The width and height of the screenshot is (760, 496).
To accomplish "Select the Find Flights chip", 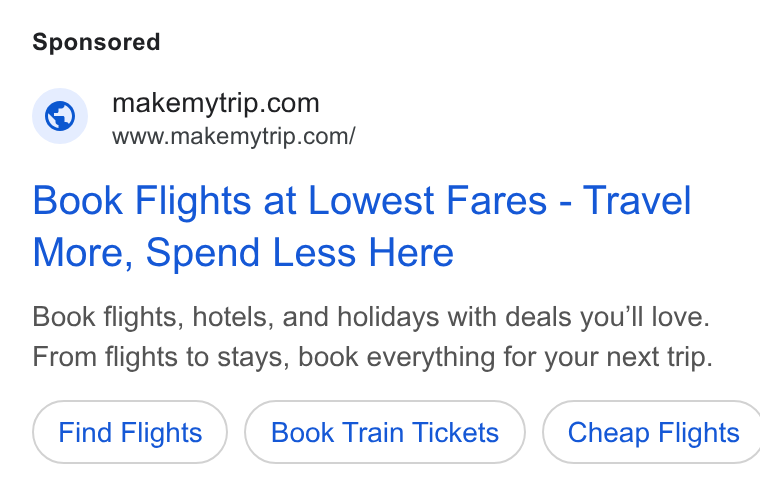I will coord(130,432).
